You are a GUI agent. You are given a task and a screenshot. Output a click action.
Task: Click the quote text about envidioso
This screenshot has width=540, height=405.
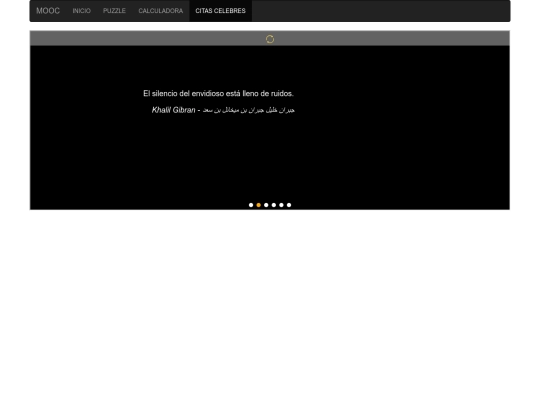point(218,93)
